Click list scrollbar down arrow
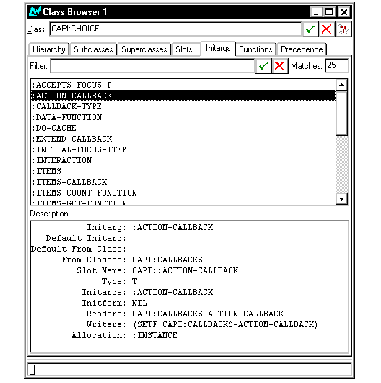This screenshot has width=381, height=383. tap(342, 199)
